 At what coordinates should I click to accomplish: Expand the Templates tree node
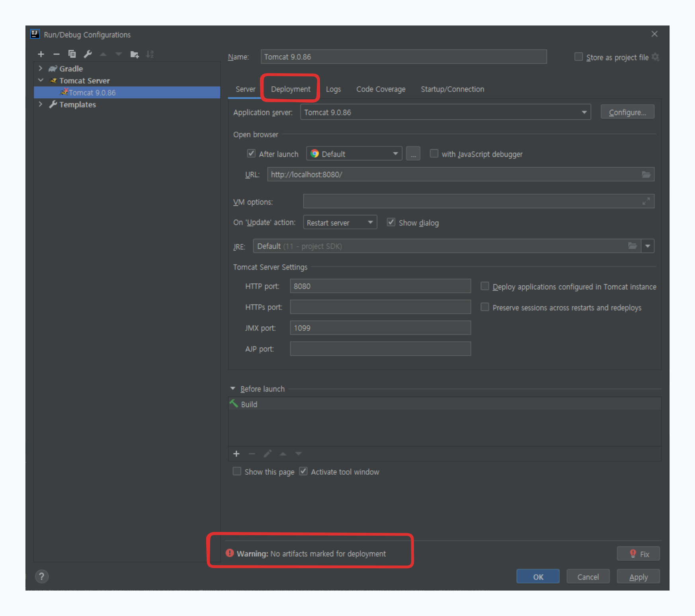(41, 104)
